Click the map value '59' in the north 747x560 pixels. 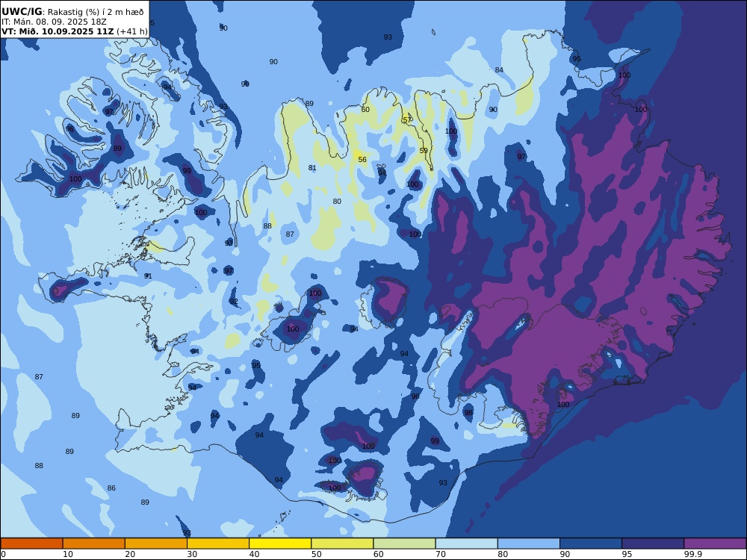click(424, 151)
